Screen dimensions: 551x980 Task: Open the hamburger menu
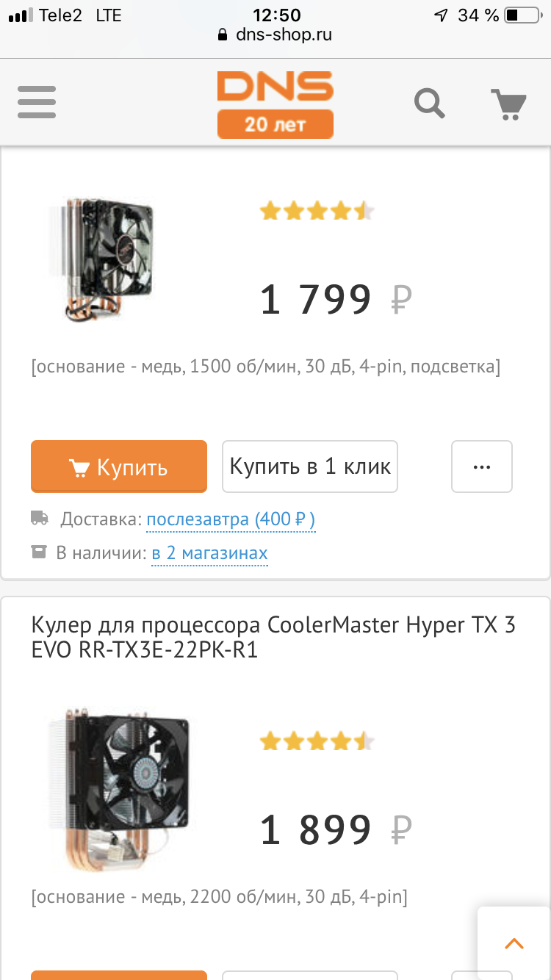click(37, 102)
